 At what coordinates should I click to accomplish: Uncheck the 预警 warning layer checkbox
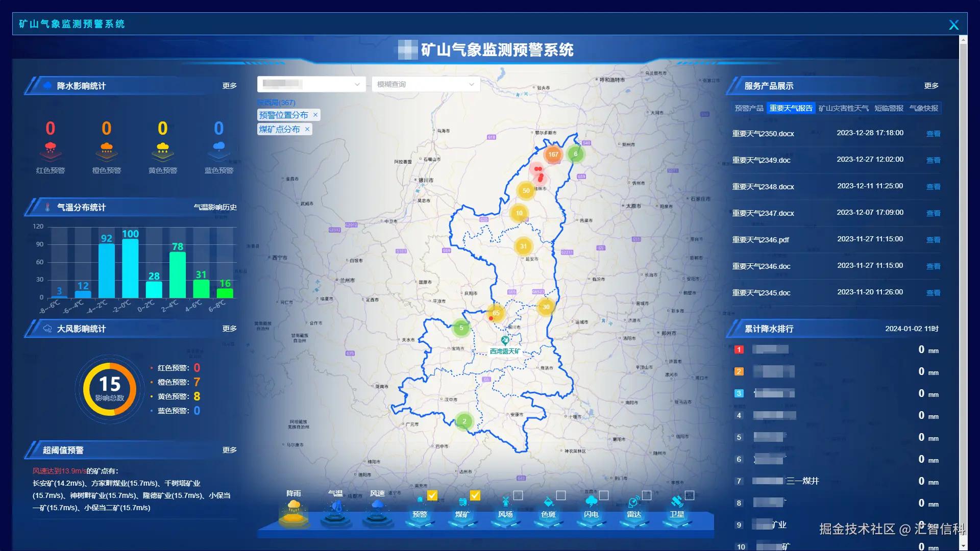(x=432, y=495)
